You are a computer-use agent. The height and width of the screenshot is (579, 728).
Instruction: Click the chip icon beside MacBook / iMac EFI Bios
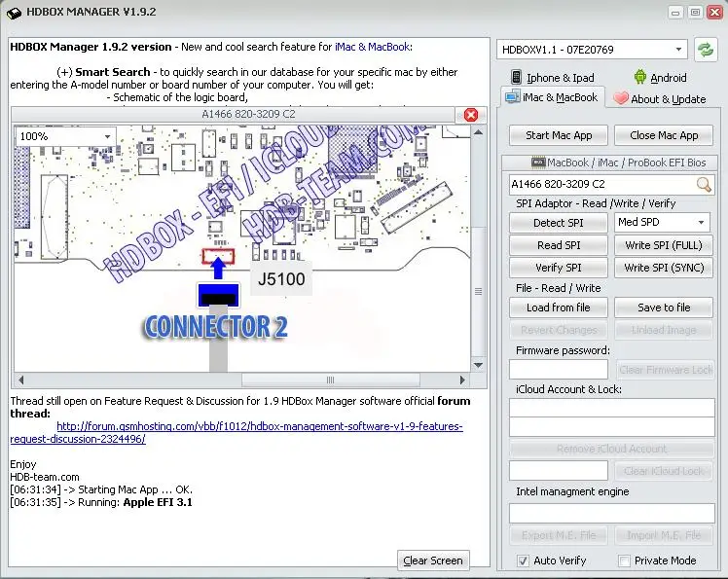pyautogui.click(x=538, y=163)
